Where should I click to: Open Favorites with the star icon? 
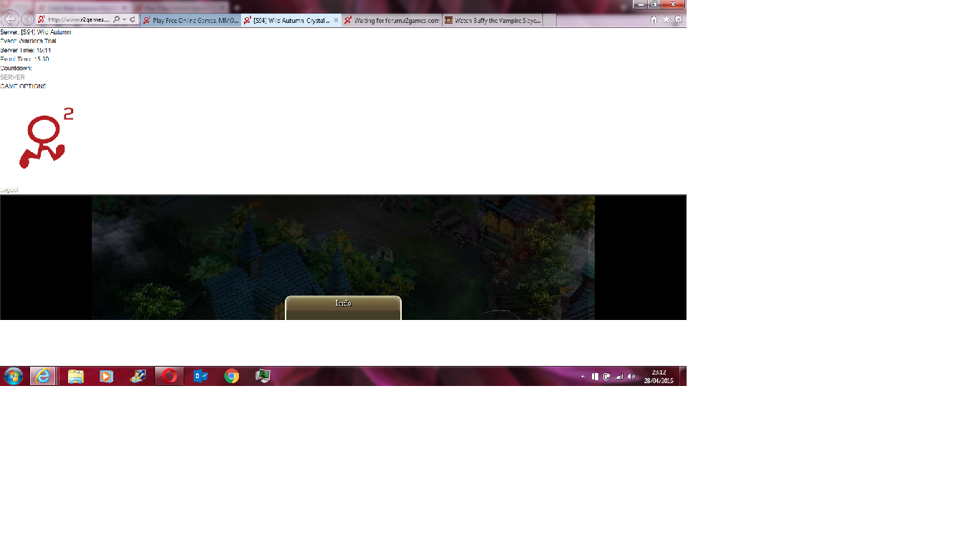click(666, 20)
